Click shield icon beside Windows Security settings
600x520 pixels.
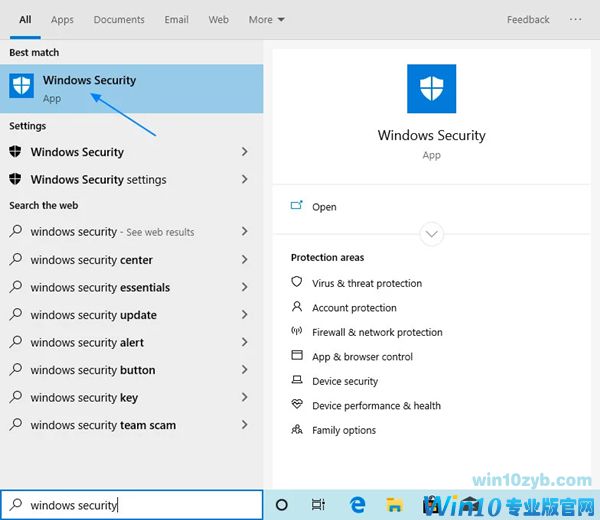pos(15,179)
